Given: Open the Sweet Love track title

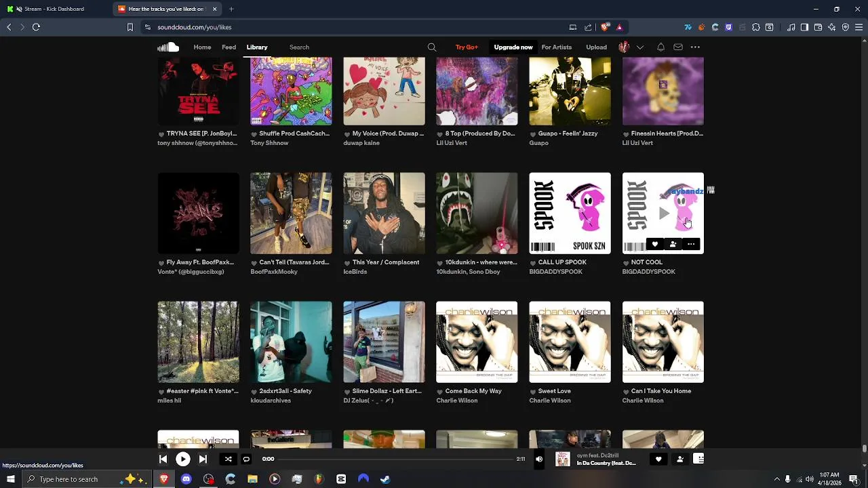Looking at the screenshot, I should [555, 391].
